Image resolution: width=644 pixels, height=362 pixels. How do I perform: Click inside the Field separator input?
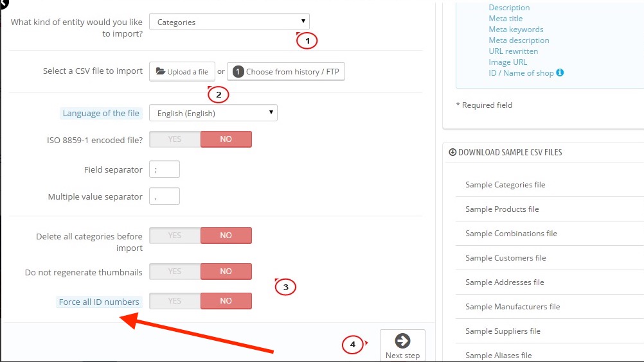[165, 169]
